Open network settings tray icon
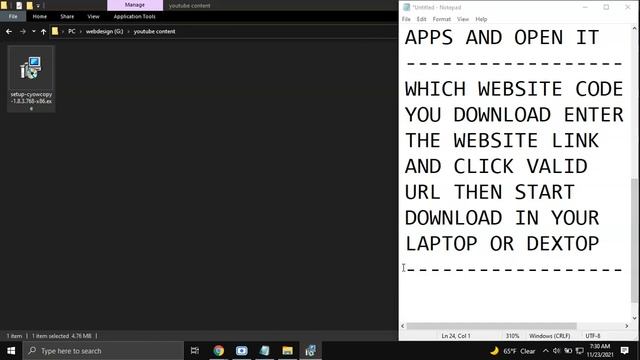 click(x=580, y=351)
